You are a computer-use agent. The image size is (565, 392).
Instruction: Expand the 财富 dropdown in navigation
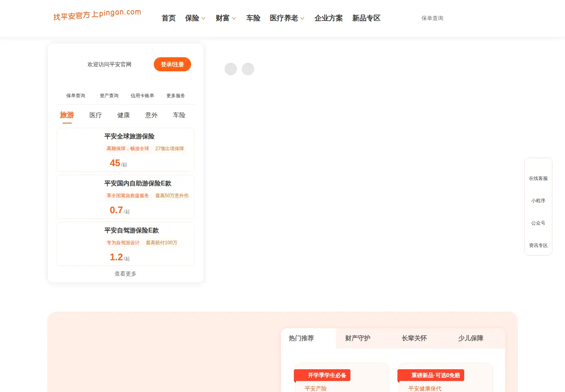[226, 18]
